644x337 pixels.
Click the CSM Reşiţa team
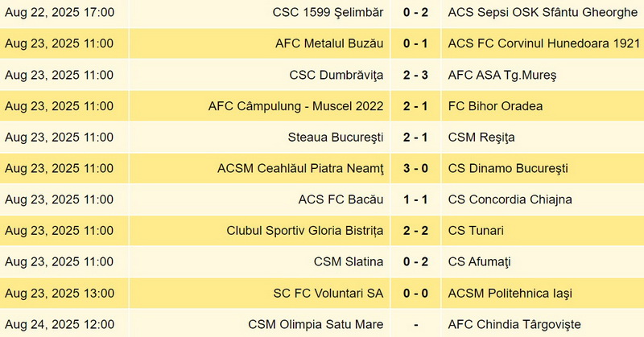481,138
